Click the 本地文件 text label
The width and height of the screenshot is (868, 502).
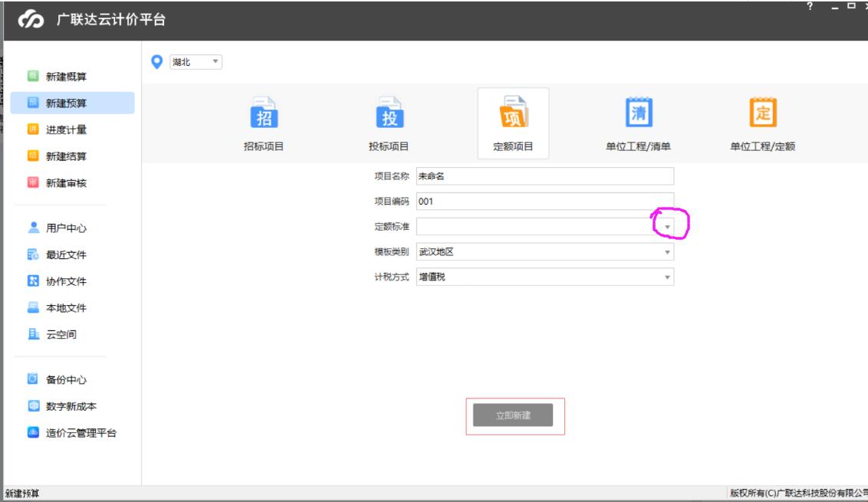click(67, 308)
